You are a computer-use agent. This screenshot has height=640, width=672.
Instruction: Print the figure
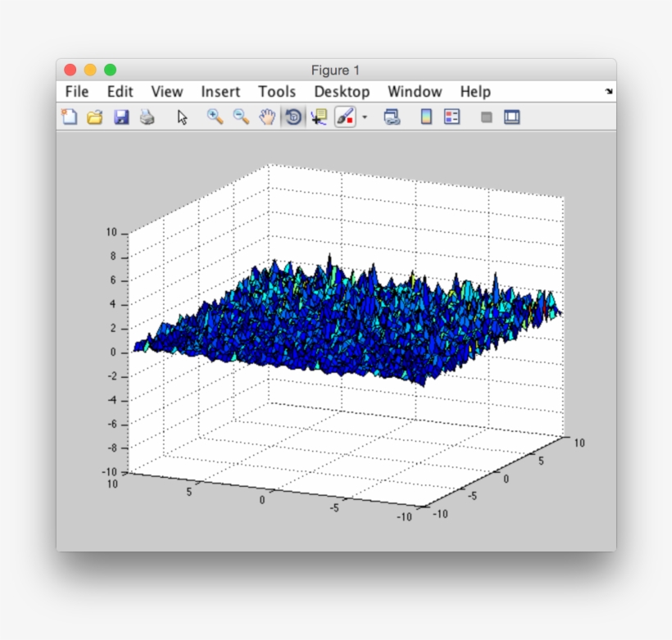pyautogui.click(x=147, y=117)
